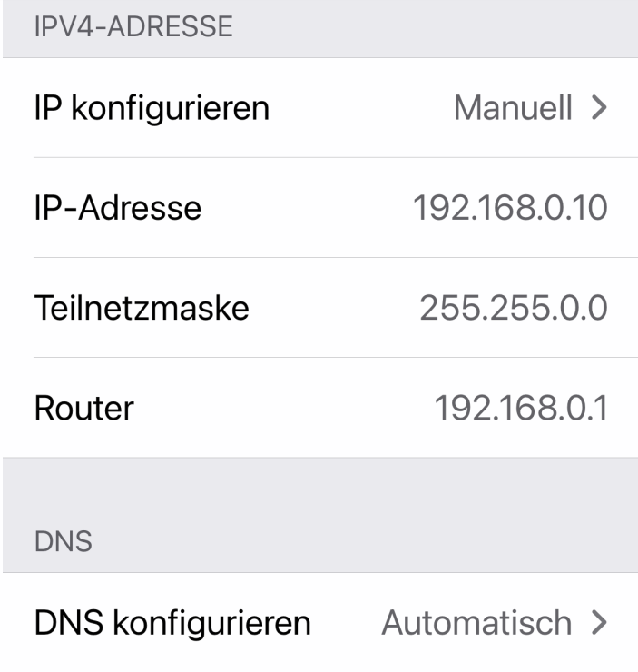Select the Teilnetzmaske label

(141, 308)
